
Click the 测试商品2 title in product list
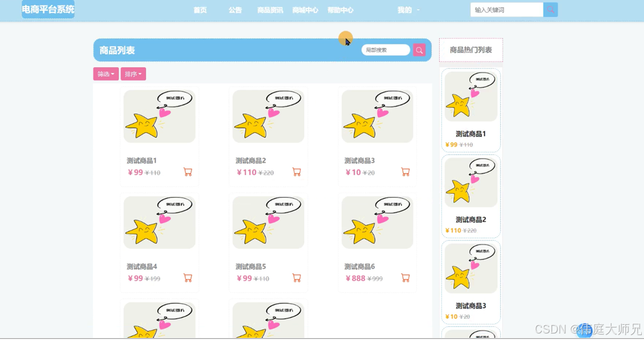251,160
